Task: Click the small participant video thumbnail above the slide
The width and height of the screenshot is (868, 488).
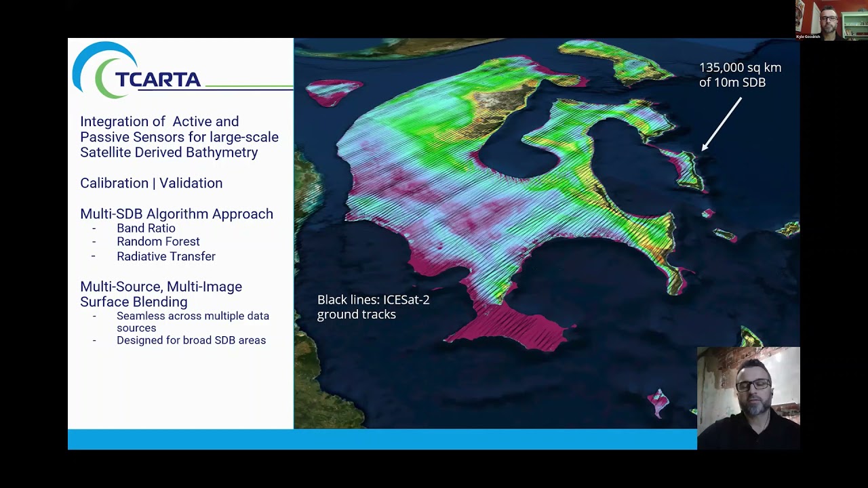Action: pos(831,20)
